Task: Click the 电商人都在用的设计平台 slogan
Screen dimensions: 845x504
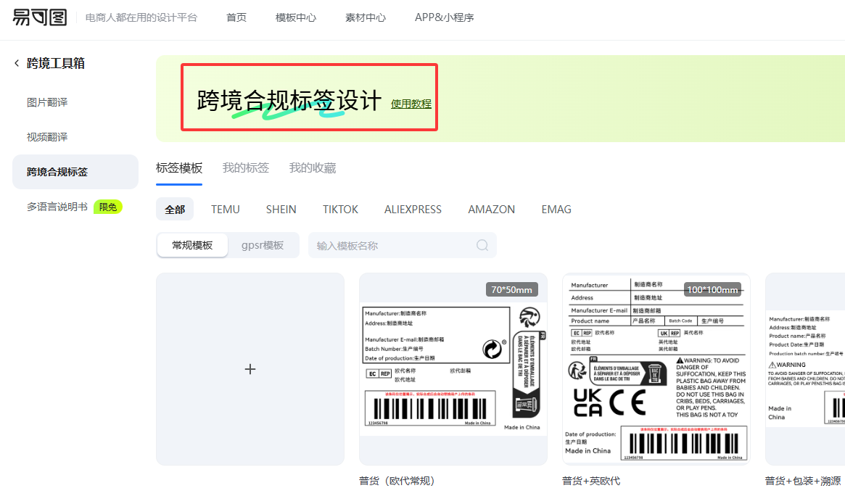Action: pos(141,18)
